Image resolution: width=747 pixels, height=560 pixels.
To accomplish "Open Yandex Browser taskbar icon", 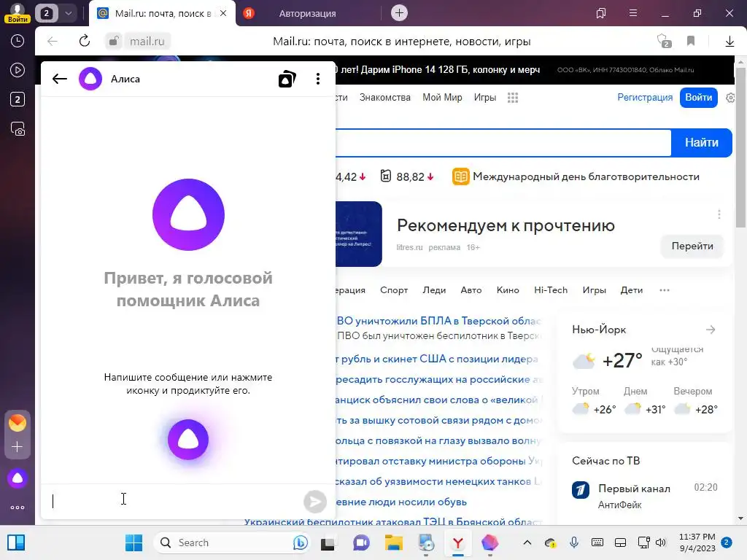I will (458, 542).
